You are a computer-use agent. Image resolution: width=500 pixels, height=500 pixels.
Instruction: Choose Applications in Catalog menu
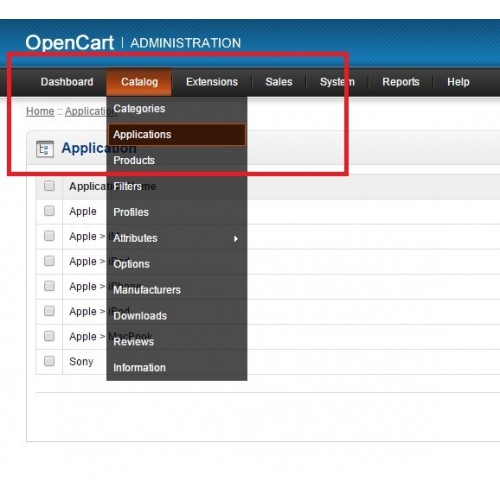(x=177, y=135)
